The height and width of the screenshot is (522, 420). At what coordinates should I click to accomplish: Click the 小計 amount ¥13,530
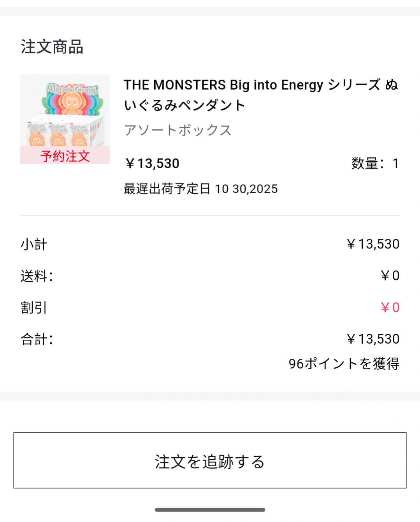point(373,244)
